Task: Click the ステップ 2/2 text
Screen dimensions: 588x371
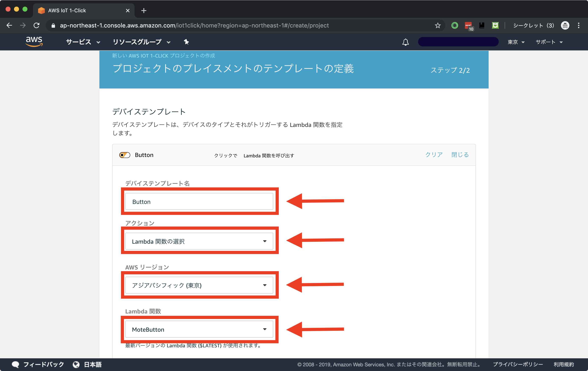Action: (450, 70)
